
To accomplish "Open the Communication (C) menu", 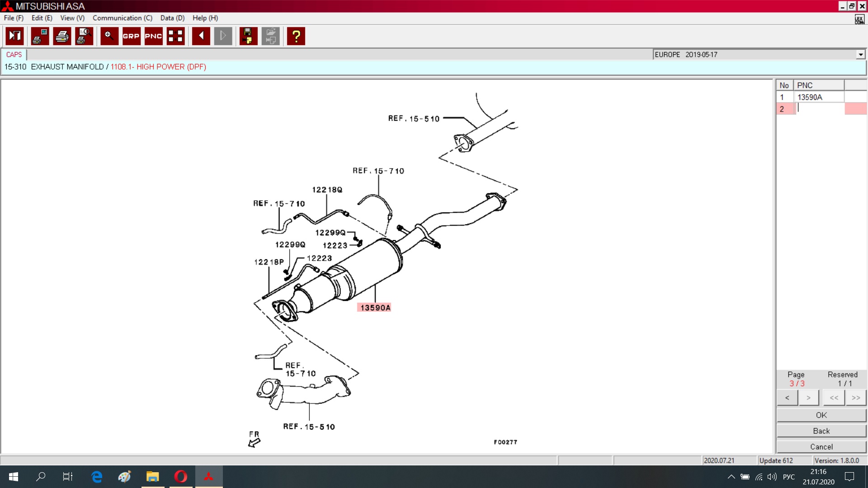I will click(x=122, y=18).
